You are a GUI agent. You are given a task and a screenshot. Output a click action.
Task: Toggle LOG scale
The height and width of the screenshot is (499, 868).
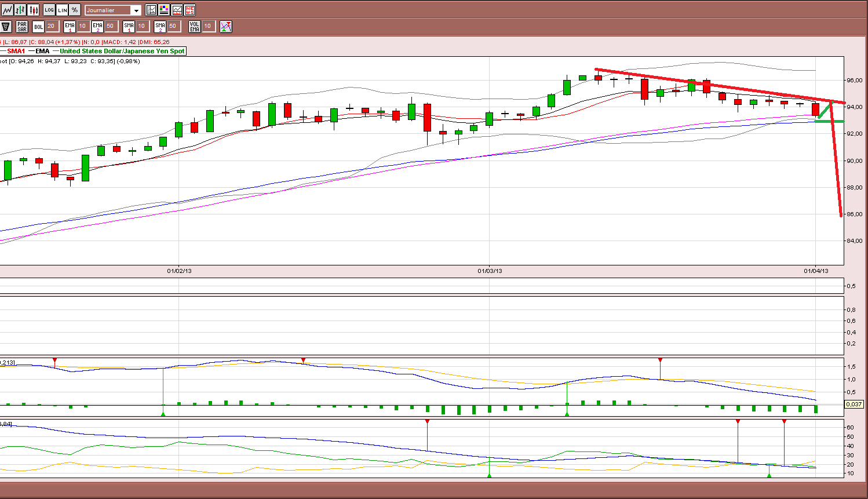point(49,10)
